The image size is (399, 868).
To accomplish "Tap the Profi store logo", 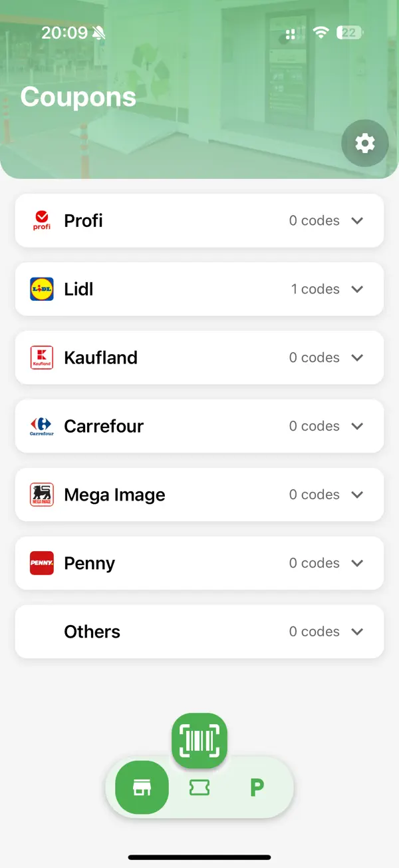I will [x=41, y=220].
